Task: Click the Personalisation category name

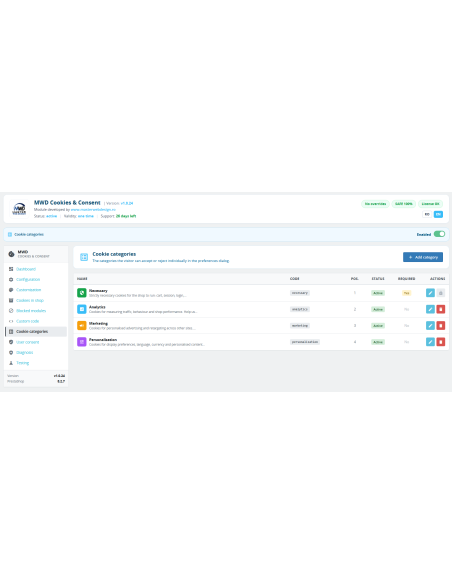Action: tap(103, 340)
